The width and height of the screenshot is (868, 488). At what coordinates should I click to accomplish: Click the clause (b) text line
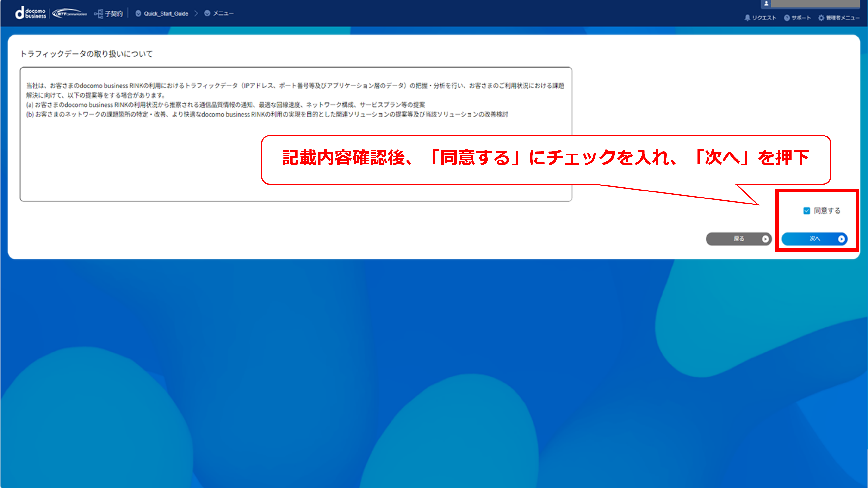coord(267,115)
